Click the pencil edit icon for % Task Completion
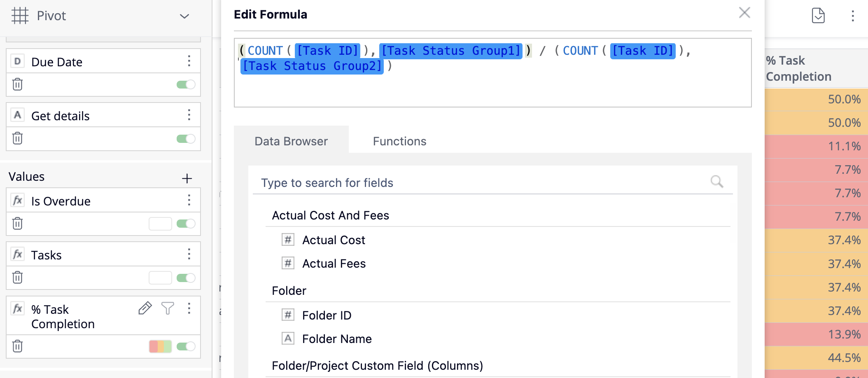868x378 pixels. coord(145,308)
